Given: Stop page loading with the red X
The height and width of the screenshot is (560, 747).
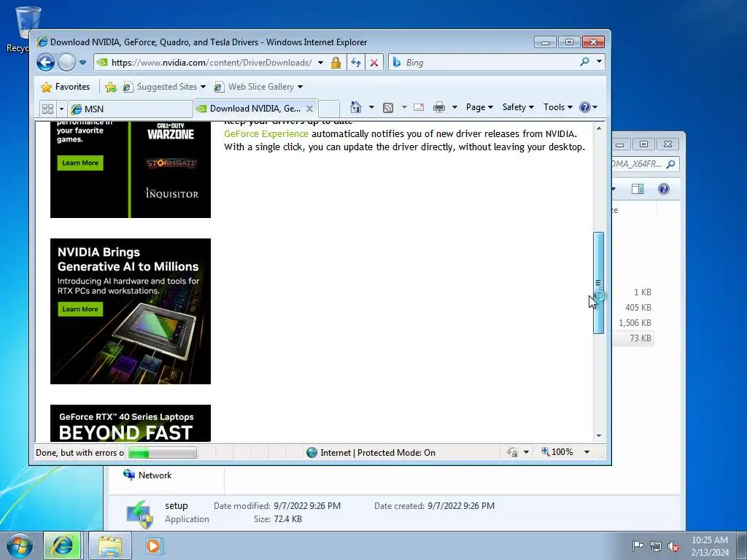Looking at the screenshot, I should click(374, 63).
